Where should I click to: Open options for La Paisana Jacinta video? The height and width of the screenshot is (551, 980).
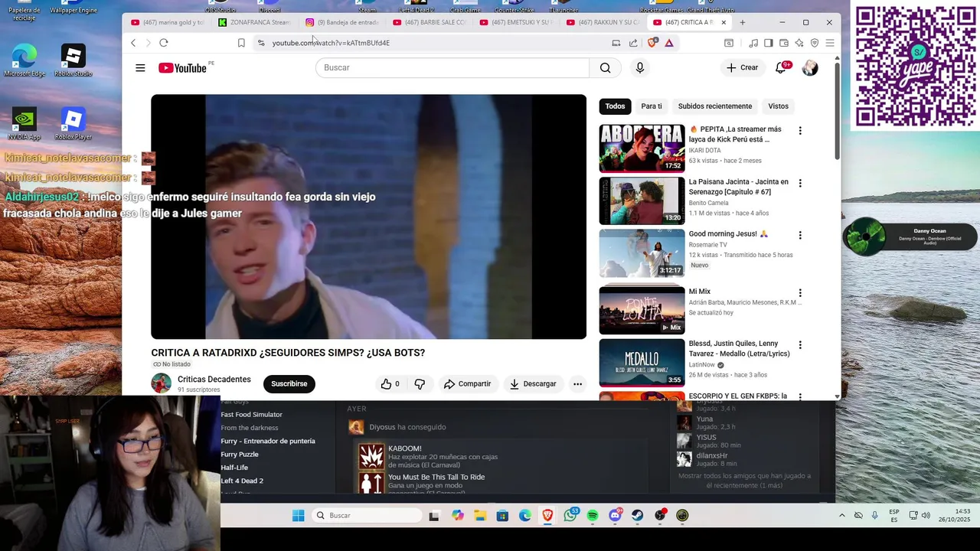(800, 183)
